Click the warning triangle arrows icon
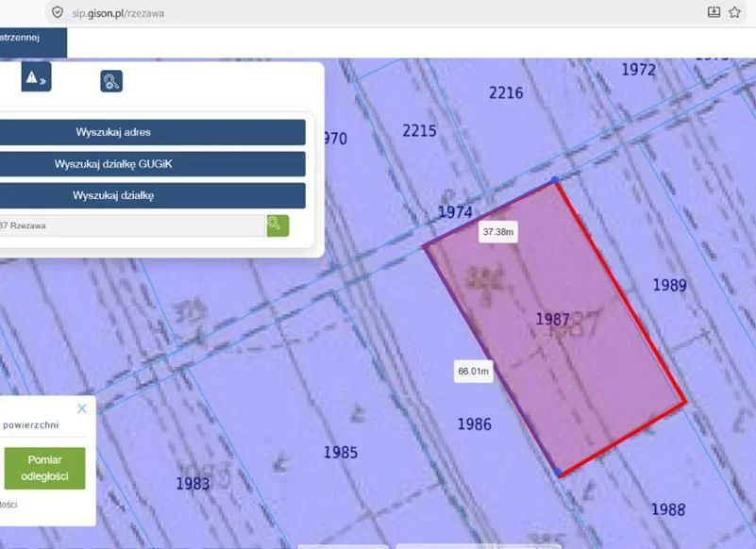Image resolution: width=756 pixels, height=549 pixels. click(x=36, y=76)
